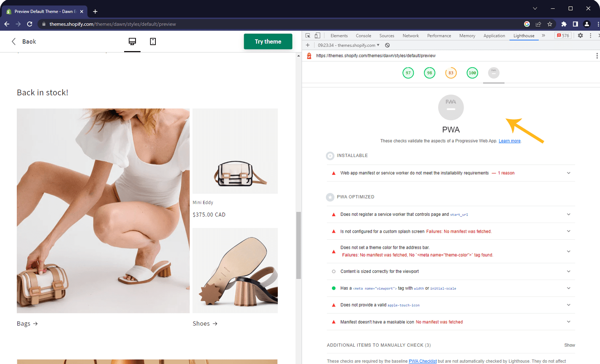Reload the page with the refresh icon
This screenshot has height=364, width=600.
[x=30, y=24]
